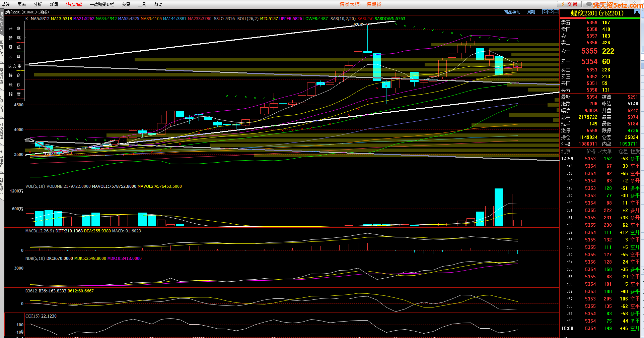This screenshot has height=338, width=644.
Task: Toggle the side panel layout icon
Action: (556, 12)
